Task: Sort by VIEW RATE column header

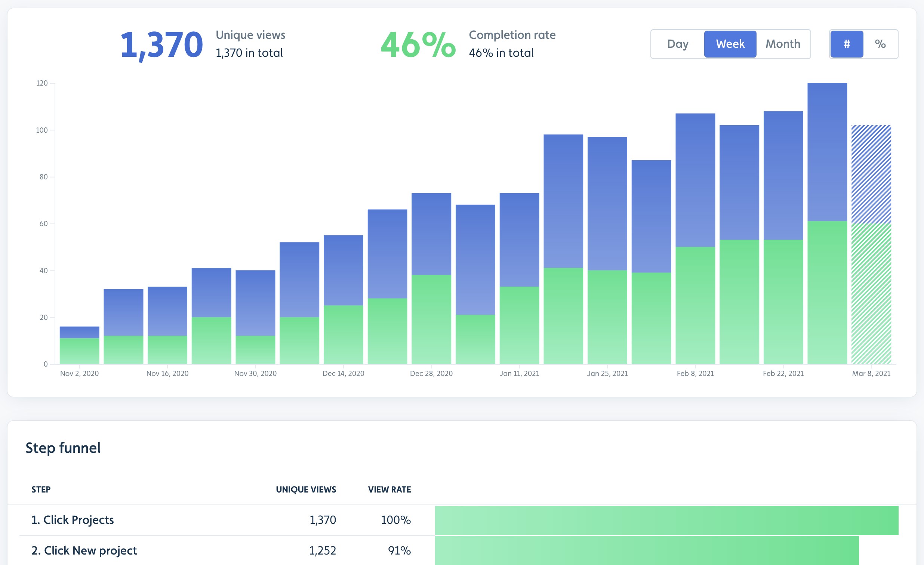Action: click(389, 489)
